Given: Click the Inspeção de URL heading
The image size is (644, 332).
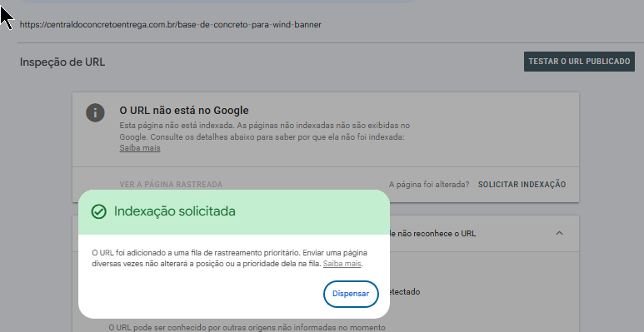Looking at the screenshot, I should coord(62,62).
